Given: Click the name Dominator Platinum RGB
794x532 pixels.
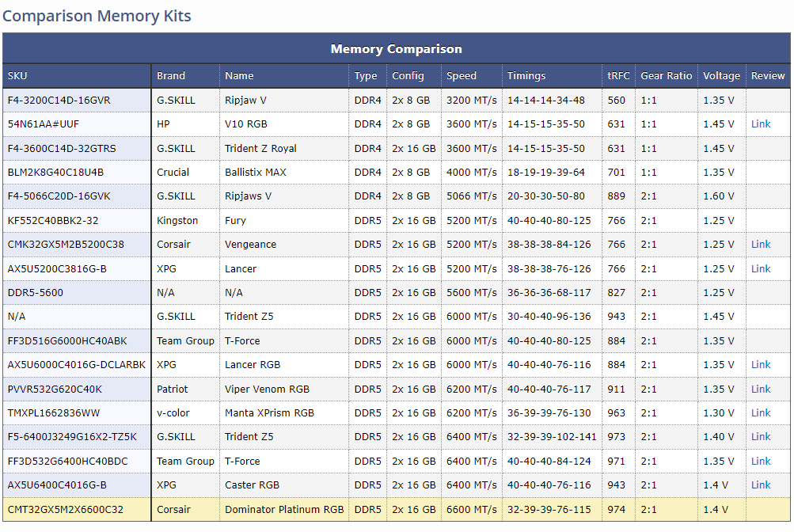Looking at the screenshot, I should (284, 510).
